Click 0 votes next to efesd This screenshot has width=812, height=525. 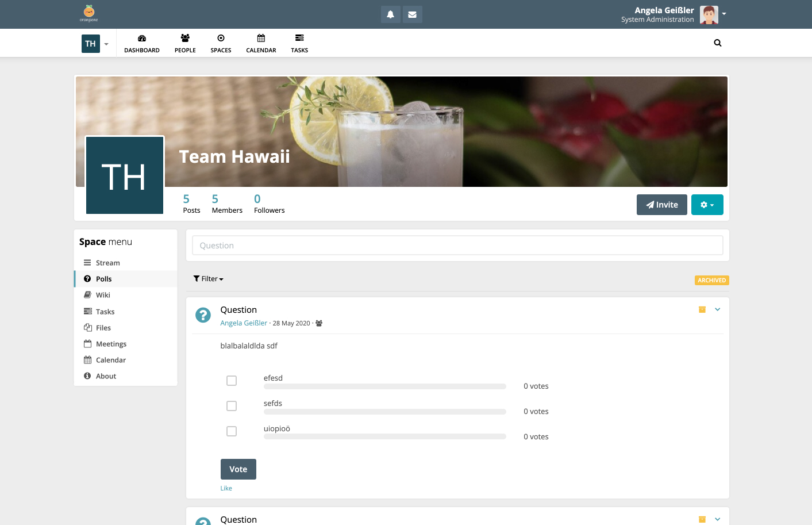pos(536,386)
